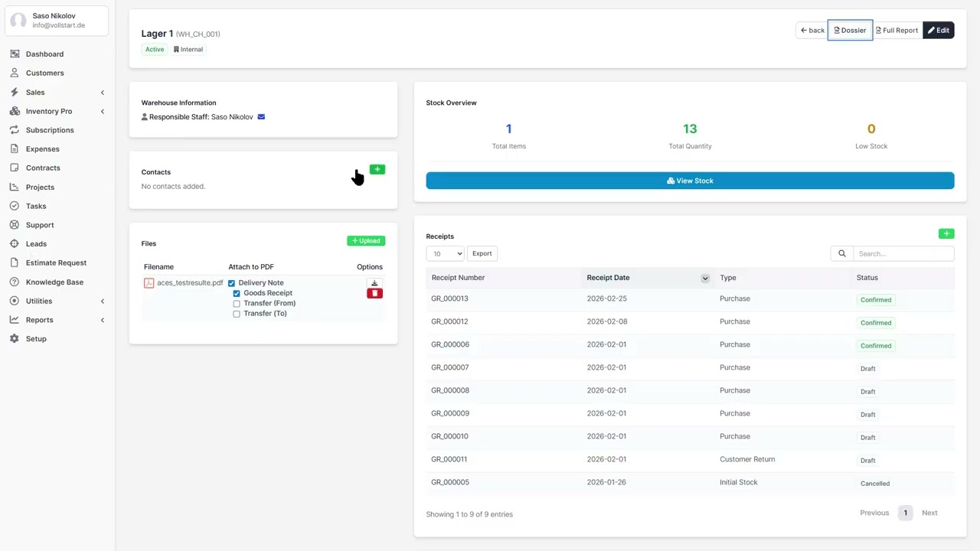This screenshot has height=551, width=980.
Task: Click the Leads globe icon
Action: (x=15, y=243)
